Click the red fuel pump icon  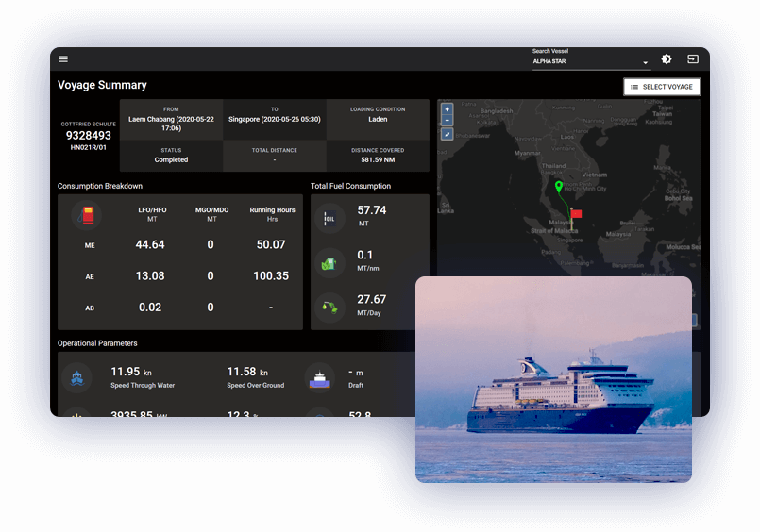[x=87, y=215]
